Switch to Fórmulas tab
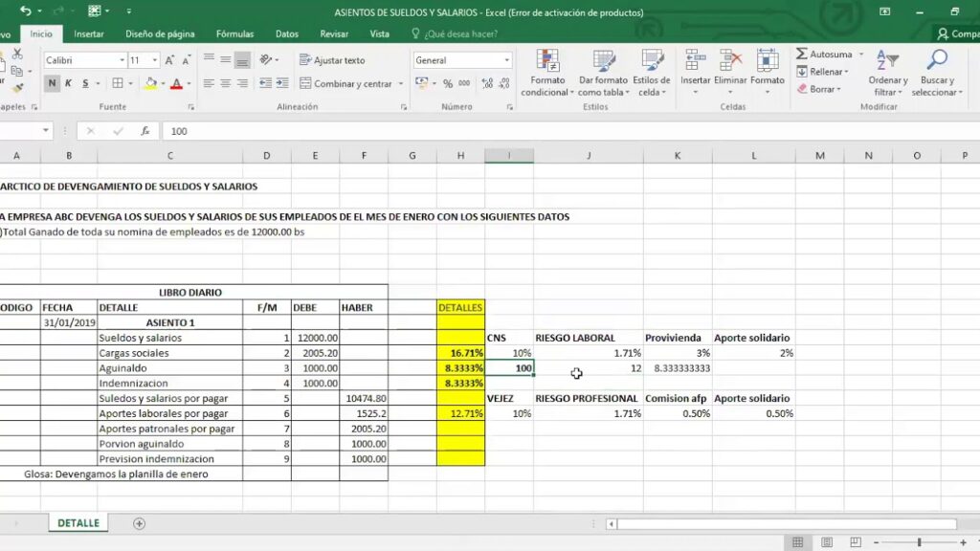 click(x=235, y=33)
